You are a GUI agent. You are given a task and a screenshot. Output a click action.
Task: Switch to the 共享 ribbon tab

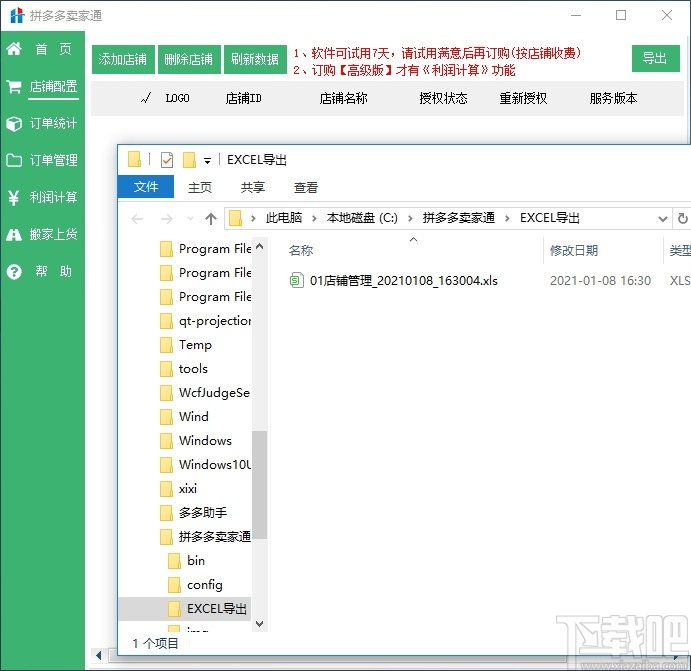[x=253, y=188]
